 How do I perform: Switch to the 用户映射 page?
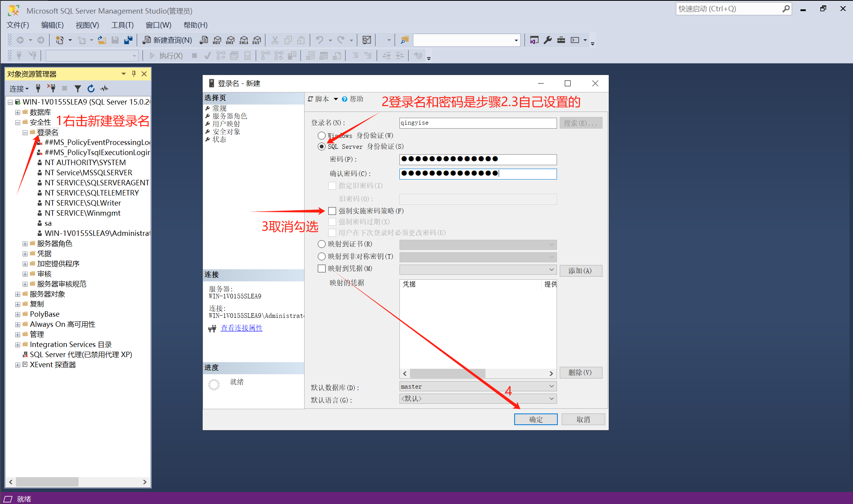pyautogui.click(x=226, y=124)
